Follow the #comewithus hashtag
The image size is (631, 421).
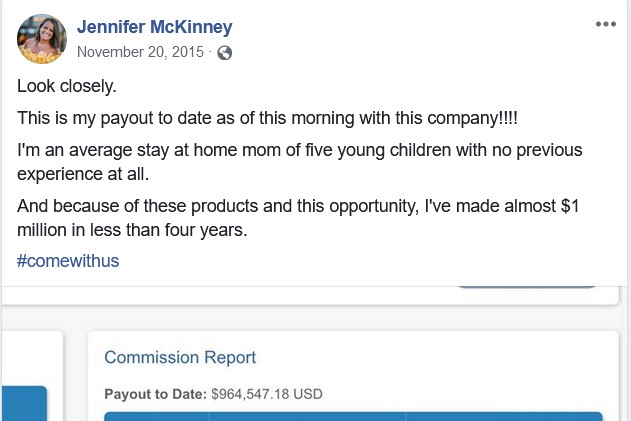pyautogui.click(x=68, y=261)
